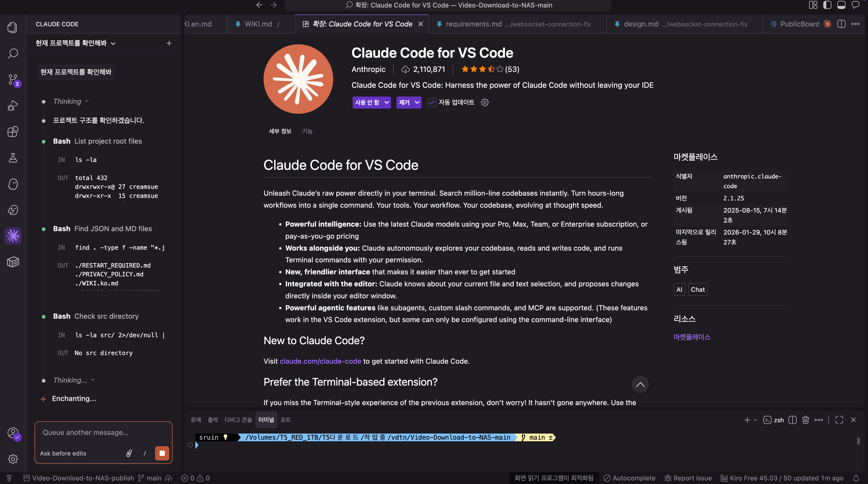Open the uninstall dropdown arrow

point(417,102)
